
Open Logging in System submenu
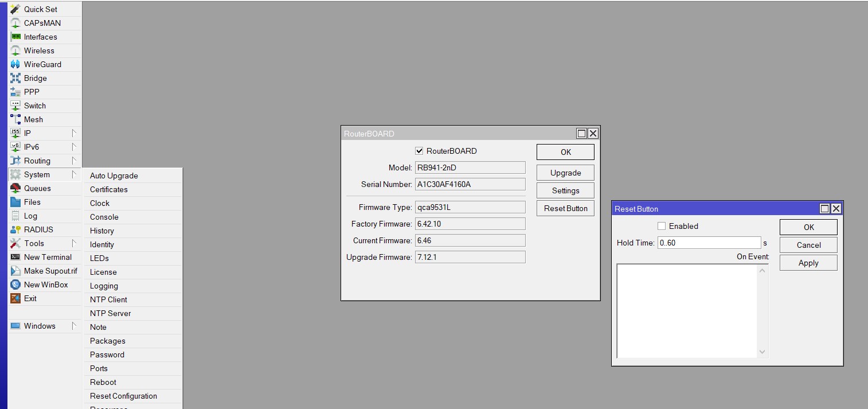(133, 286)
